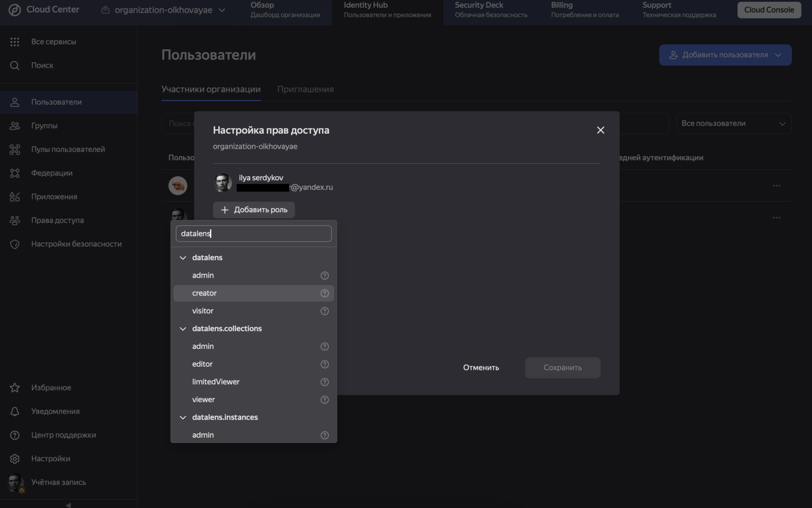Show help for datalens visitor role
The image size is (812, 508).
pos(325,311)
